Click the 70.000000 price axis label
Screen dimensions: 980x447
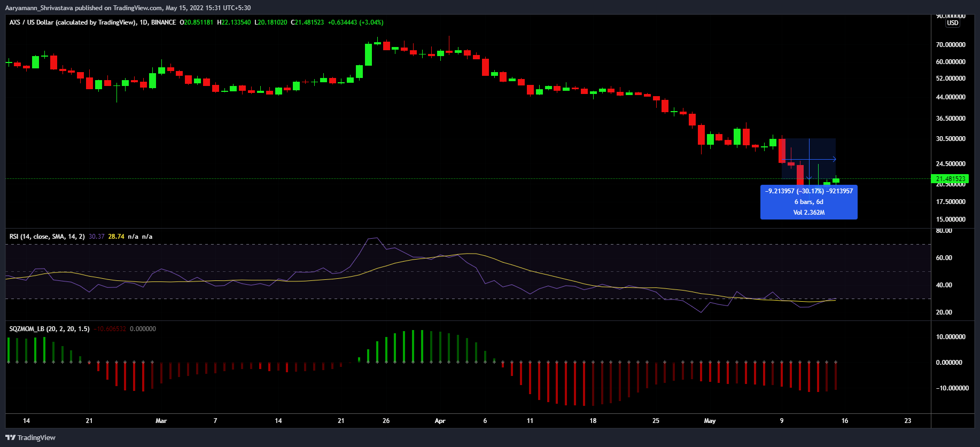[951, 45]
